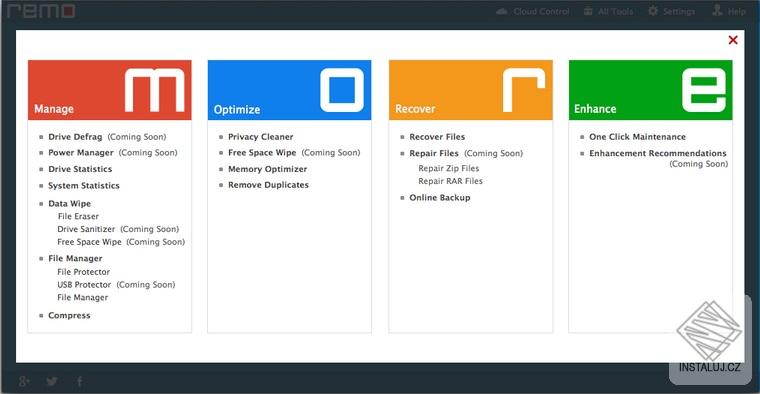The width and height of the screenshot is (760, 394).
Task: Open All Tools in the top bar
Action: point(608,11)
